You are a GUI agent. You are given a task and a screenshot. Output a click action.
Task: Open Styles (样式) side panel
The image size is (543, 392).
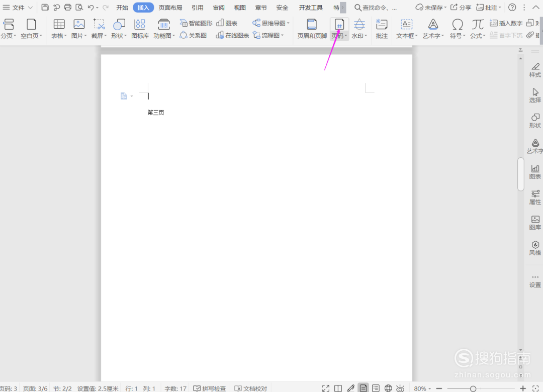(534, 70)
